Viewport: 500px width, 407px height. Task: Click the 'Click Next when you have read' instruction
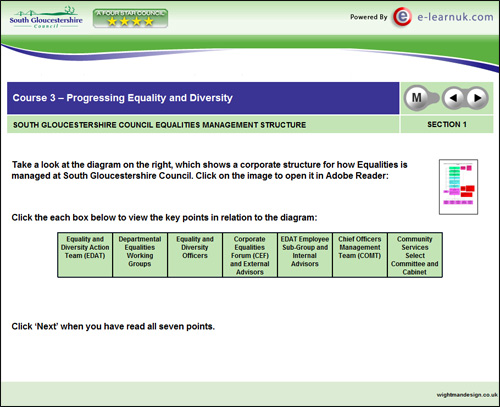point(113,326)
